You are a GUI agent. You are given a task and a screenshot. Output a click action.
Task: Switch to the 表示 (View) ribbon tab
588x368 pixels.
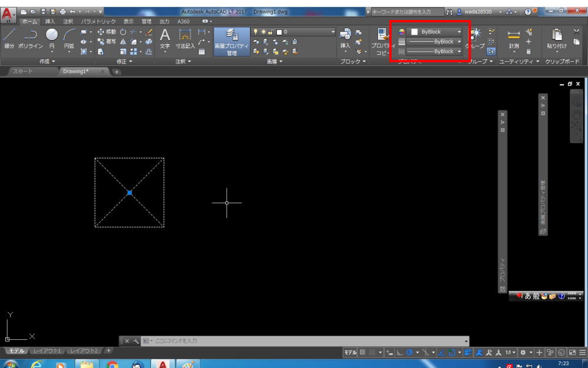coord(128,21)
